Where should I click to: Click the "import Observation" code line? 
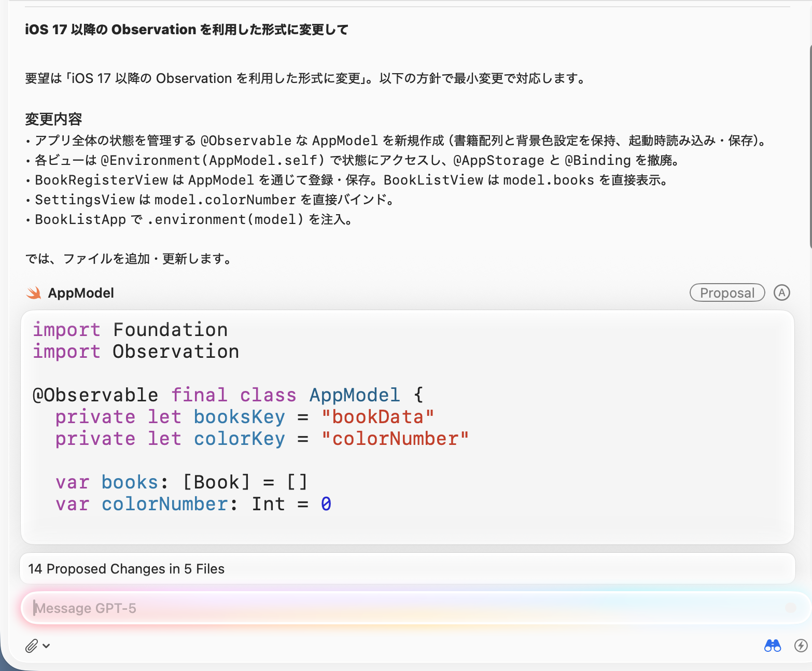(x=136, y=352)
